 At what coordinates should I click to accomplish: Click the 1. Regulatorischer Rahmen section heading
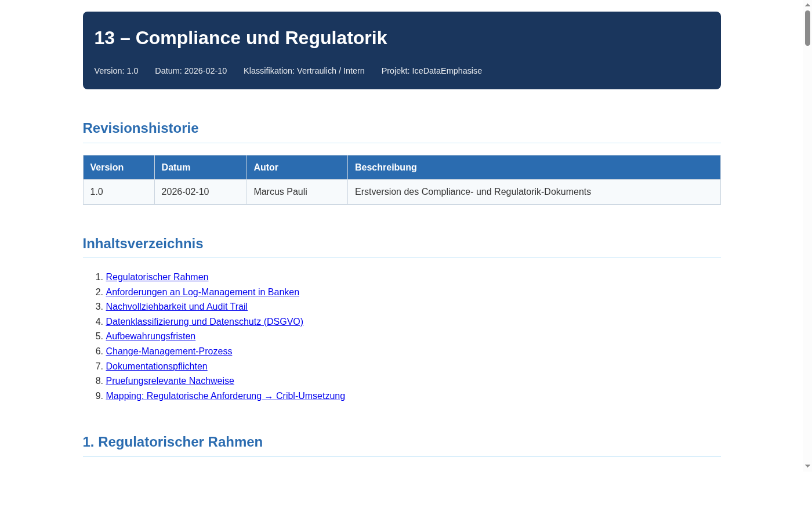click(172, 441)
